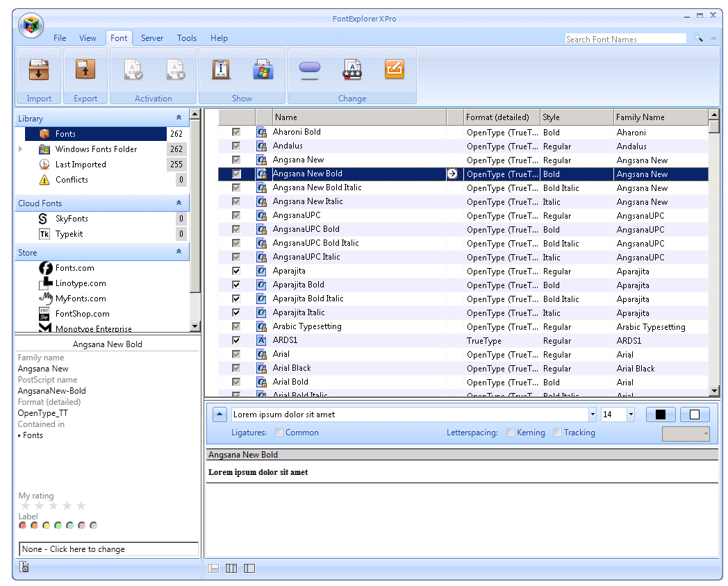Enable Common ligatures checkbox
The height and width of the screenshot is (586, 728).
(279, 433)
